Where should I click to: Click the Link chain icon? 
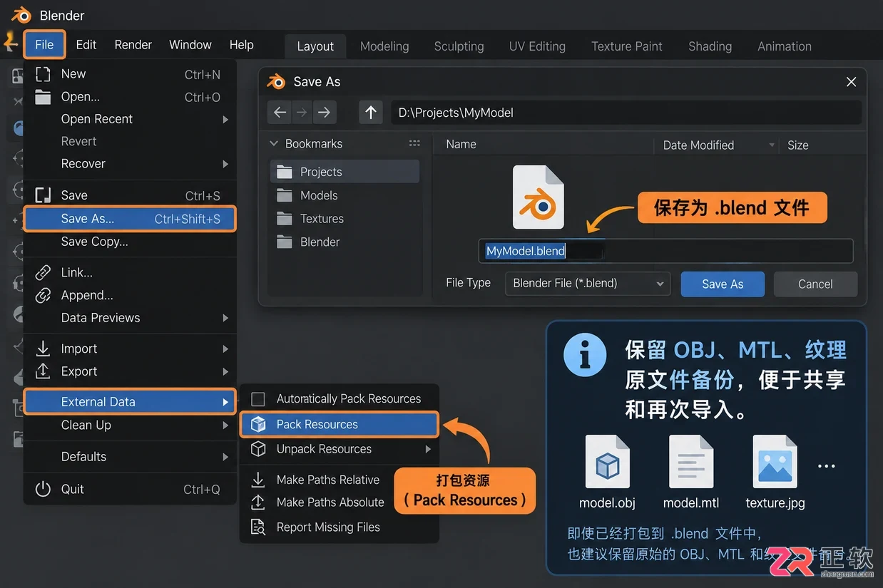pyautogui.click(x=43, y=272)
